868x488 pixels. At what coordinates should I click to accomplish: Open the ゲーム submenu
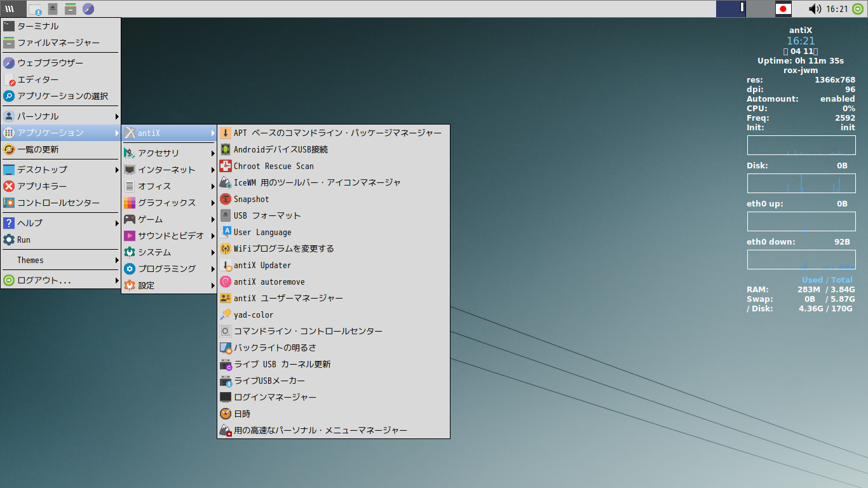point(169,219)
